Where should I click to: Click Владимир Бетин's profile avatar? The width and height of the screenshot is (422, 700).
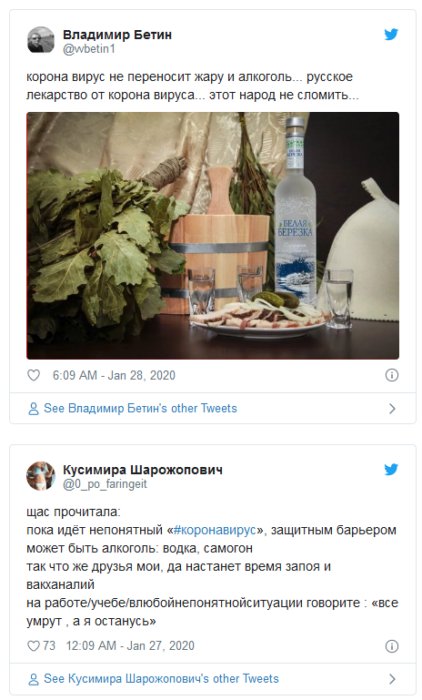pyautogui.click(x=41, y=40)
